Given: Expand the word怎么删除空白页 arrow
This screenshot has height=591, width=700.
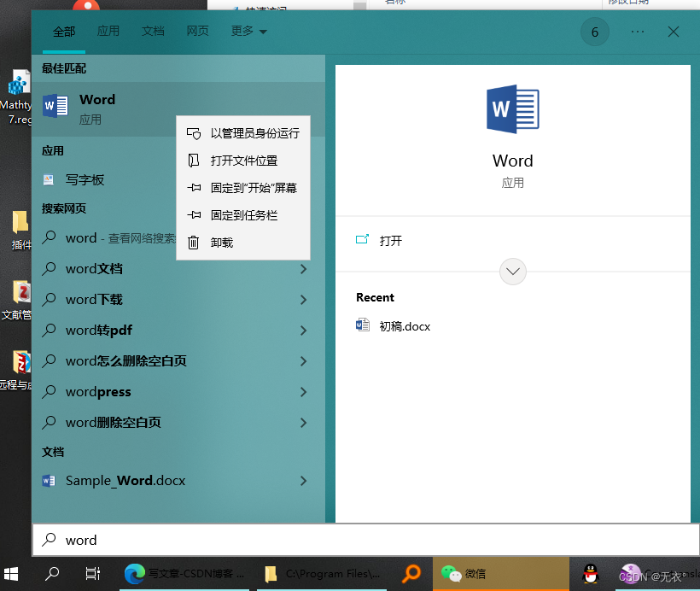Looking at the screenshot, I should tap(304, 361).
